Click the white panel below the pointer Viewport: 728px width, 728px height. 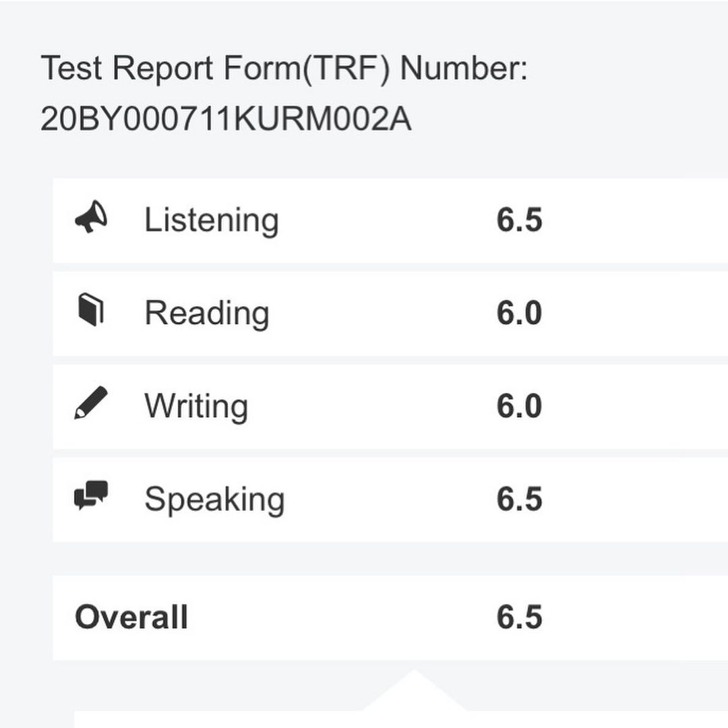pyautogui.click(x=400, y=719)
